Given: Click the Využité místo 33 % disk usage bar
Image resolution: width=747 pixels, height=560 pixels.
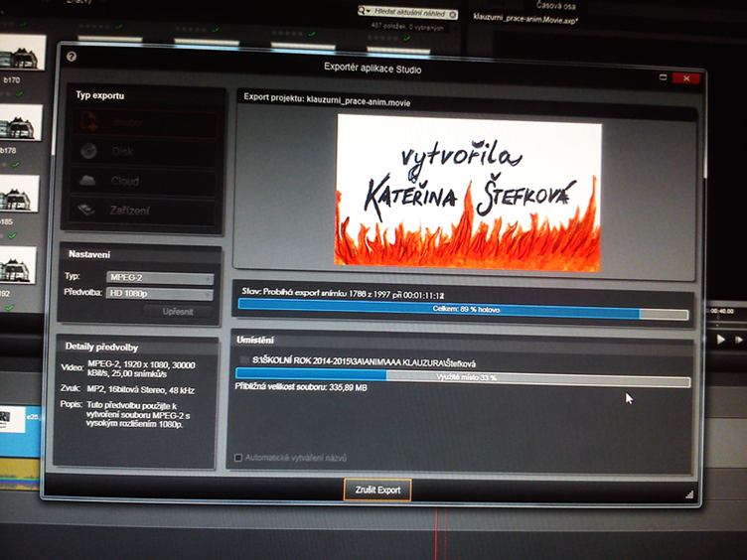Looking at the screenshot, I should (x=463, y=376).
